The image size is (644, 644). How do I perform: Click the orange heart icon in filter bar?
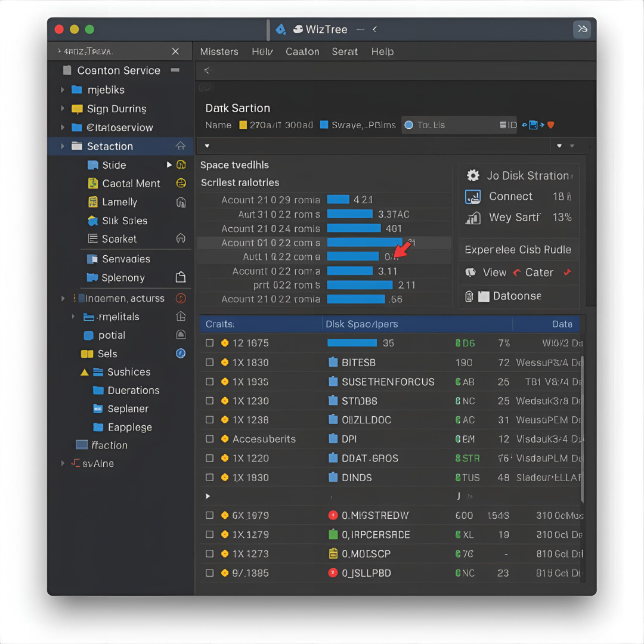551,125
